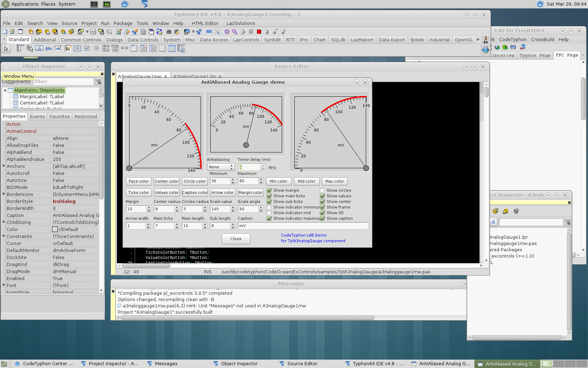Open the Antialiasing 'None' dropdown

[x=220, y=167]
